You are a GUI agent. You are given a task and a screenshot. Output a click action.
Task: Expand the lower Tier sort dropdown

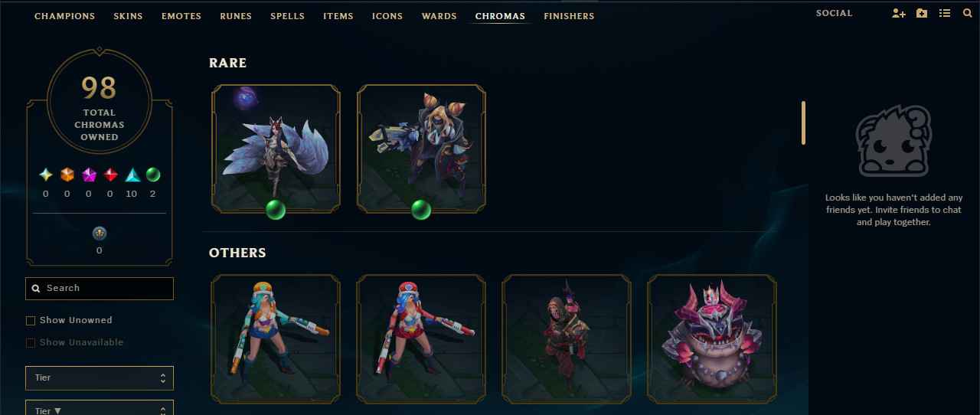click(100, 409)
